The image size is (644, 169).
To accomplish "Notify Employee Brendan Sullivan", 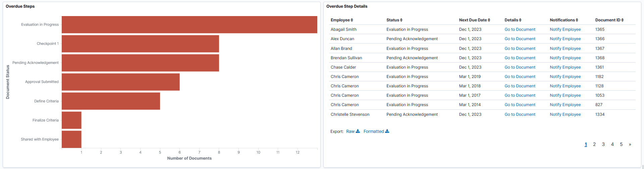I will point(565,58).
